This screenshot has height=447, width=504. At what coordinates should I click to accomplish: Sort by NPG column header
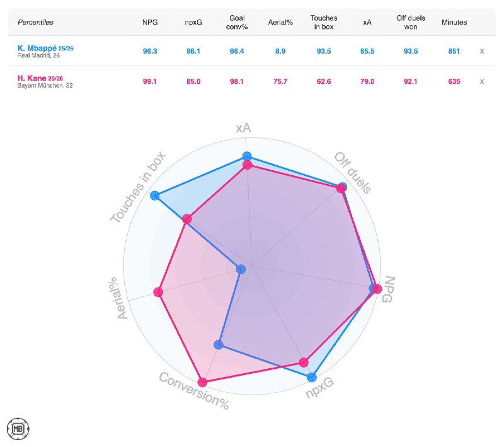149,22
